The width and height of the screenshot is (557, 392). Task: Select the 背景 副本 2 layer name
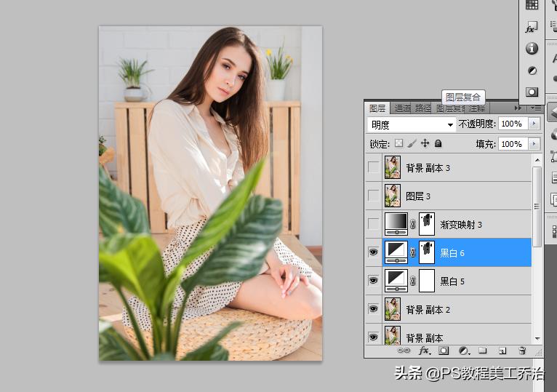pyautogui.click(x=428, y=310)
